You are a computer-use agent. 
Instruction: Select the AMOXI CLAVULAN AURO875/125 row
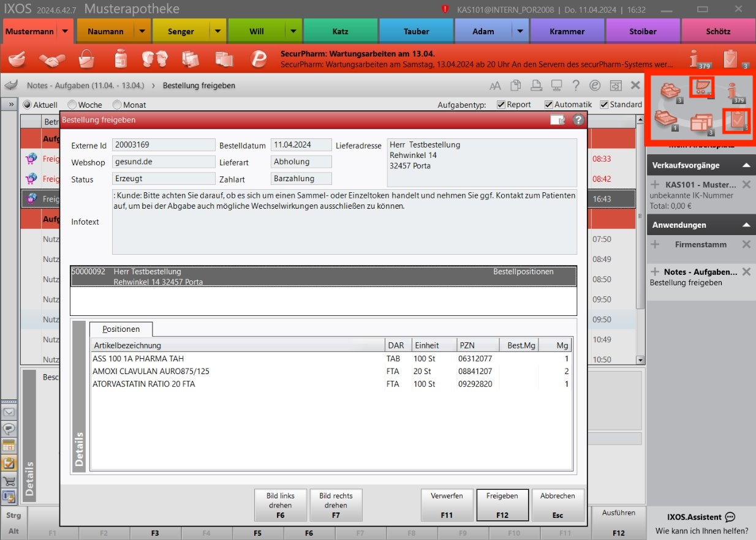pyautogui.click(x=331, y=372)
